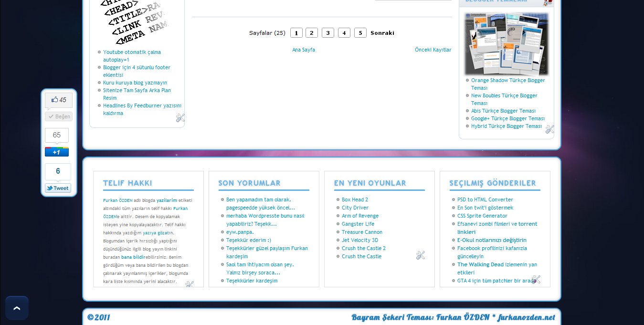Open New Boubles Türkçe Blogger Teması
644x325 pixels.
pyautogui.click(x=504, y=99)
